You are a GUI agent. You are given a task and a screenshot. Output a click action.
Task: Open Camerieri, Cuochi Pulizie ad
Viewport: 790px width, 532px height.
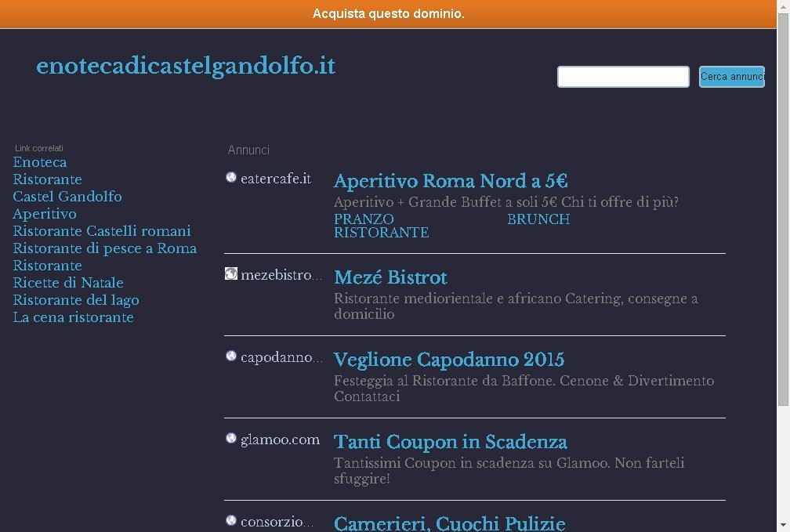click(449, 523)
